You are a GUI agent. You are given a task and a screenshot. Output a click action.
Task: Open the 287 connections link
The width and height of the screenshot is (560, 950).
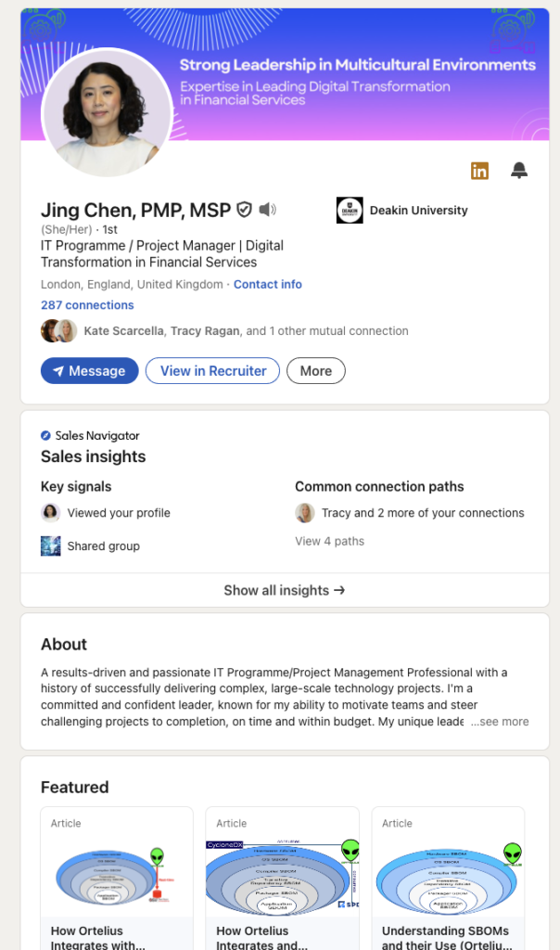pyautogui.click(x=87, y=305)
